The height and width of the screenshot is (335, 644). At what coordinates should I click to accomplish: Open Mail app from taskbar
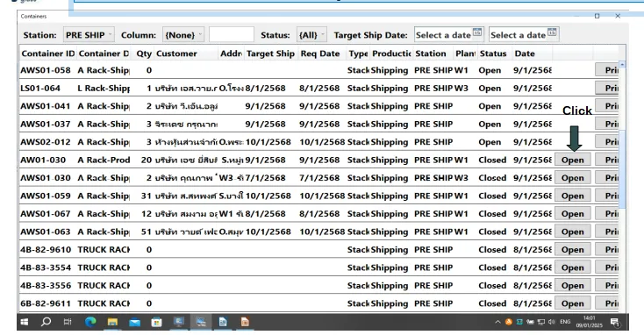point(135,323)
